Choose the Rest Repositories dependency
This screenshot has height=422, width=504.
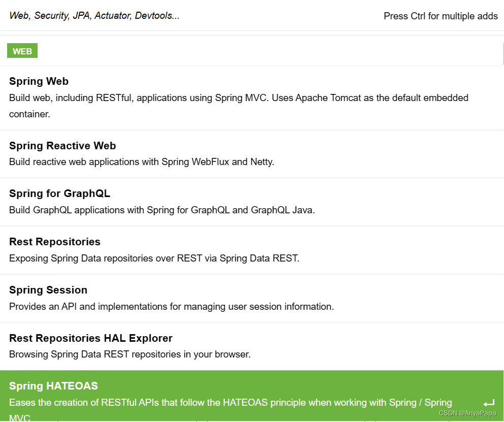pos(251,250)
